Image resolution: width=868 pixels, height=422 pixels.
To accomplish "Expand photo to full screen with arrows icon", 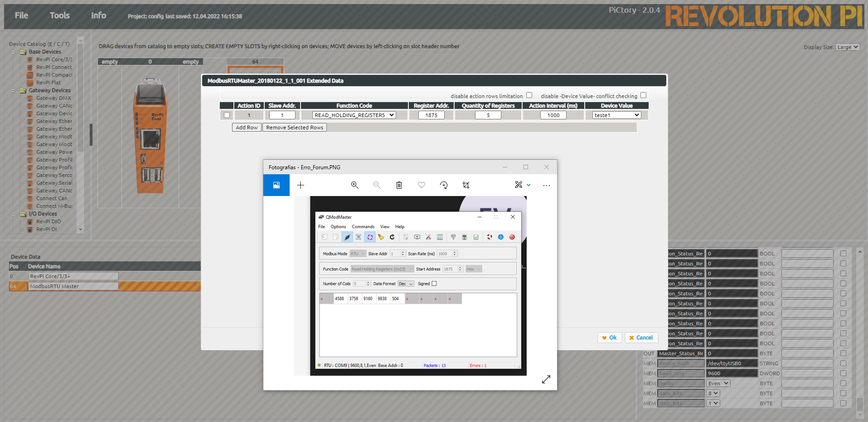I will pyautogui.click(x=546, y=379).
